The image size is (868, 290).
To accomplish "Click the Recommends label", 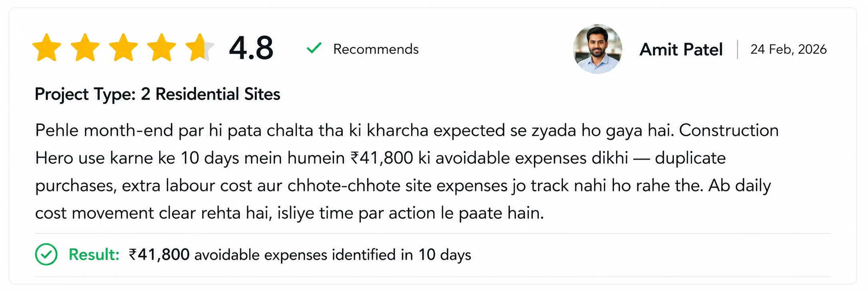I will pyautogui.click(x=376, y=49).
